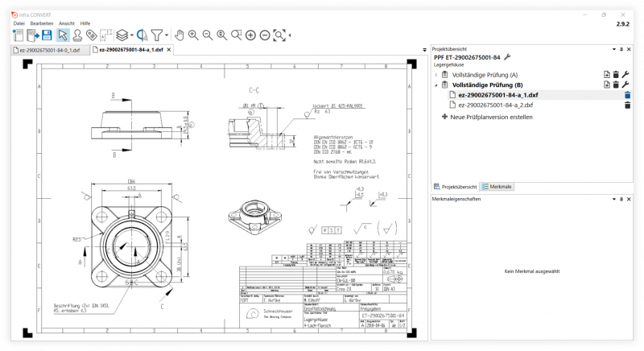Click the magnifier plus zoom-in icon

(193, 35)
